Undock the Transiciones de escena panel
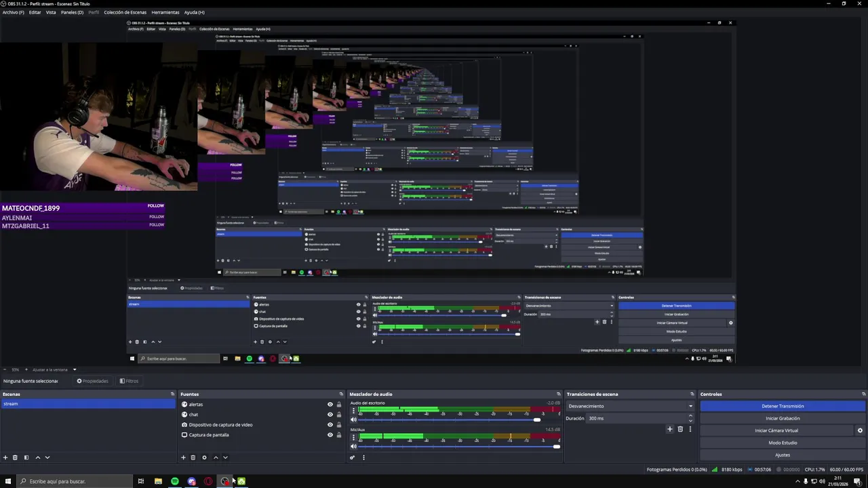The image size is (868, 488). (692, 394)
